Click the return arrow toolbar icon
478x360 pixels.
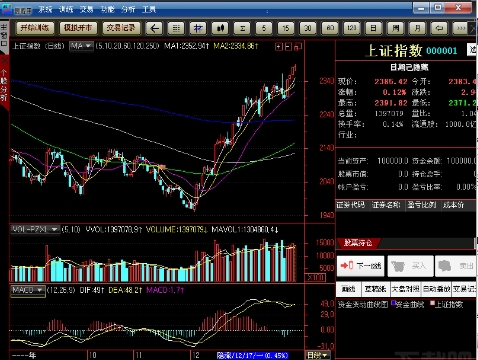(x=439, y=28)
